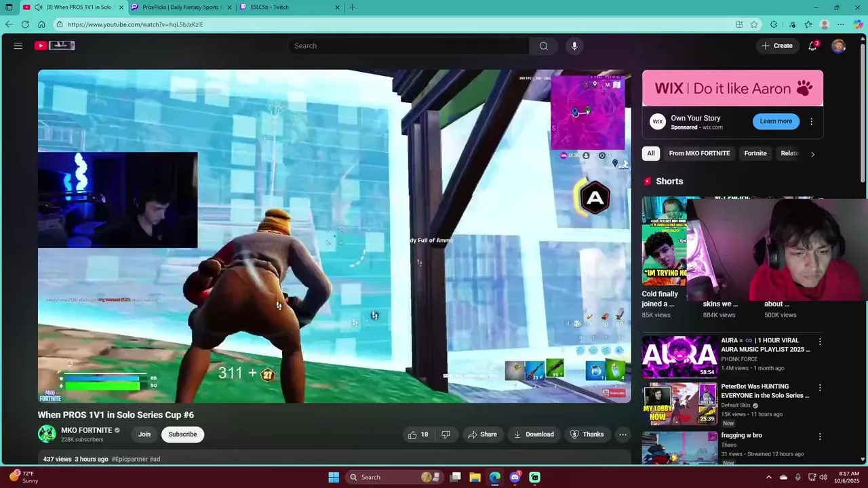Open fragging w bro video title

coord(741,435)
